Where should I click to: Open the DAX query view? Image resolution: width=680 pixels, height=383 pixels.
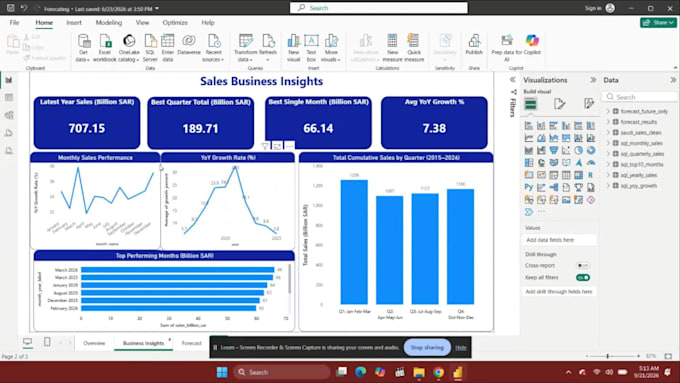coord(9,133)
